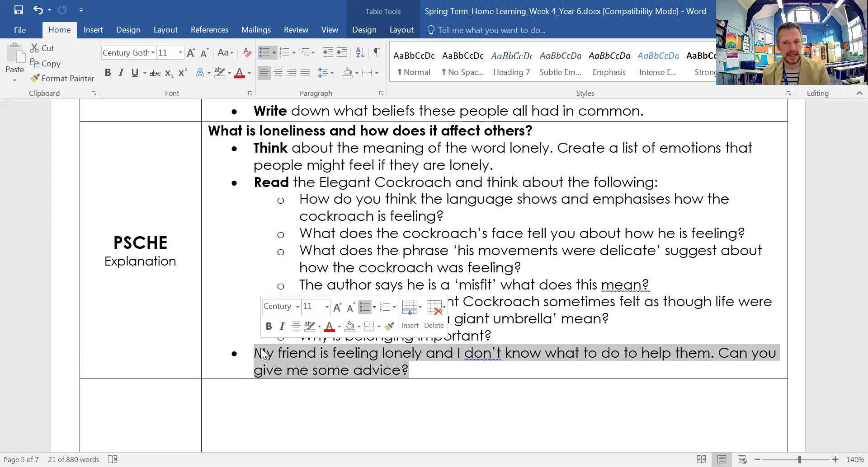868x467 pixels.
Task: Click the Sort A-Z icon
Action: click(360, 53)
